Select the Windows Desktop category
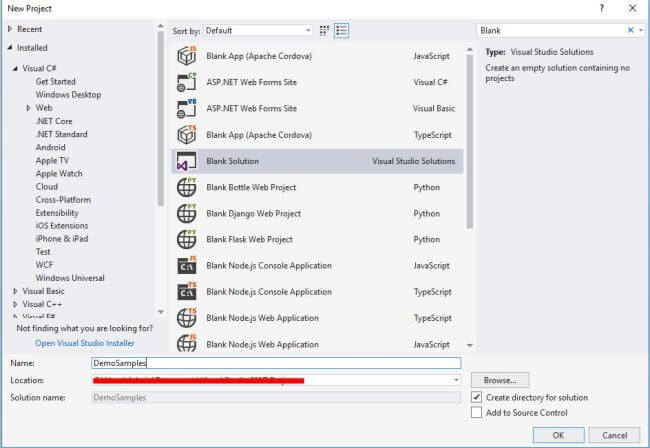The width and height of the screenshot is (650, 448). coord(68,95)
